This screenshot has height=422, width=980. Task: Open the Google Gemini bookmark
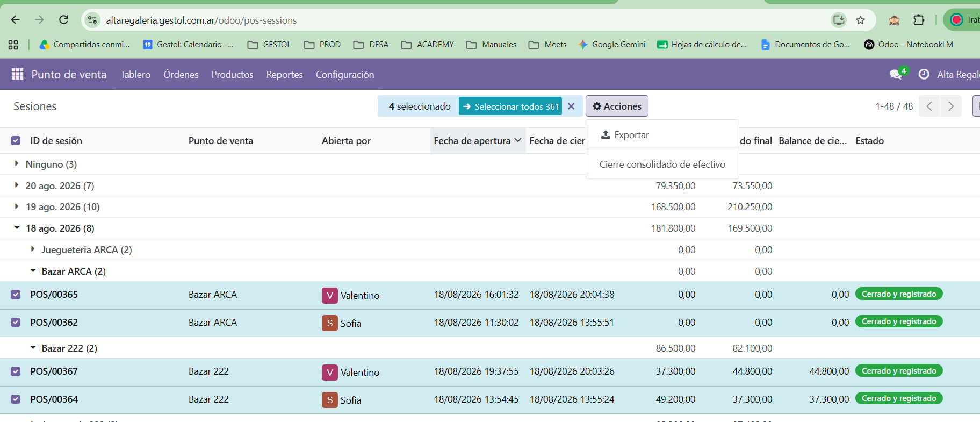tap(612, 45)
